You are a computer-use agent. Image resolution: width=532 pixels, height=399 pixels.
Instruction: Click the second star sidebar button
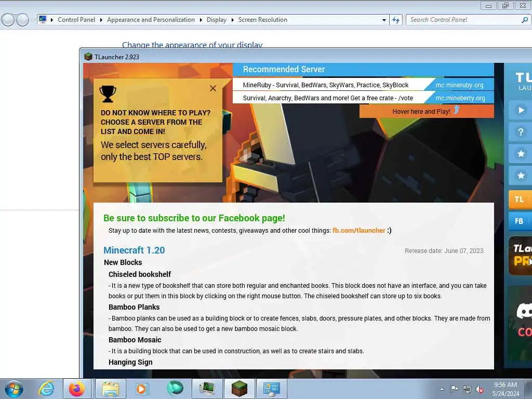tap(521, 176)
